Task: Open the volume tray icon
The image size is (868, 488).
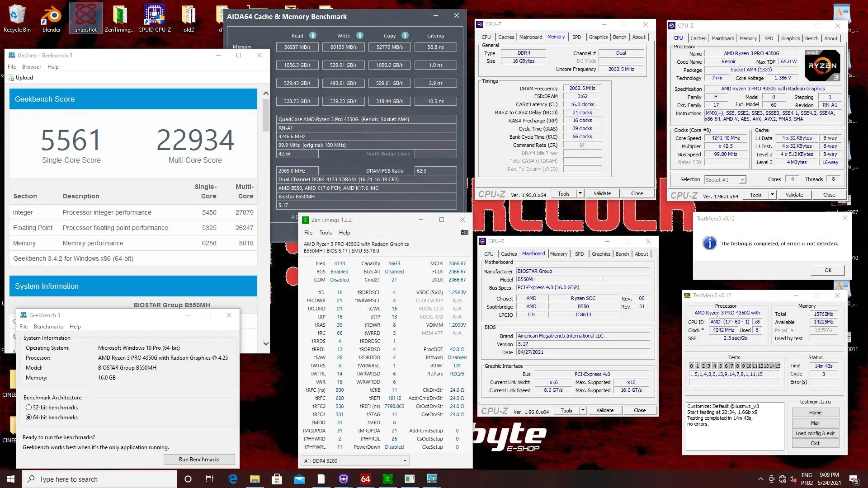Action: pyautogui.click(x=793, y=479)
